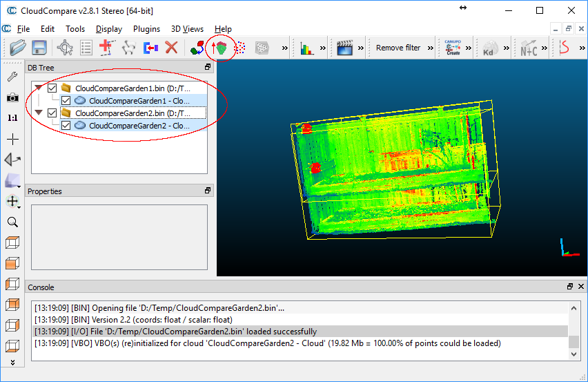Open the 3D Views menu
588x382 pixels.
point(187,29)
